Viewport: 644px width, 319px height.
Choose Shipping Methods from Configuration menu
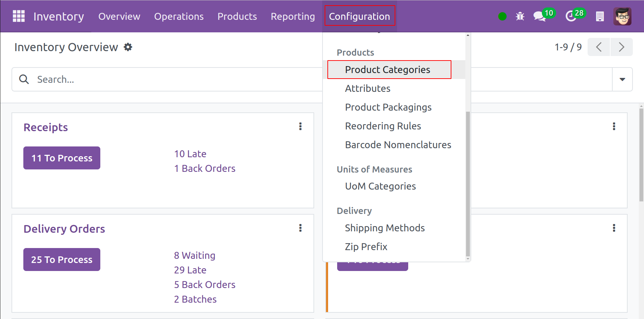click(385, 228)
